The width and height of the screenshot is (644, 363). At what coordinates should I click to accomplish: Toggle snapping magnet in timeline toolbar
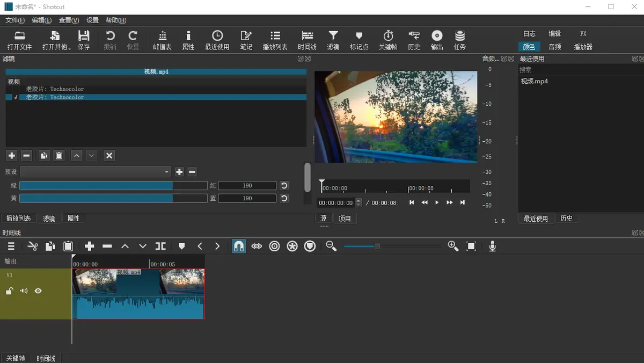tap(239, 246)
